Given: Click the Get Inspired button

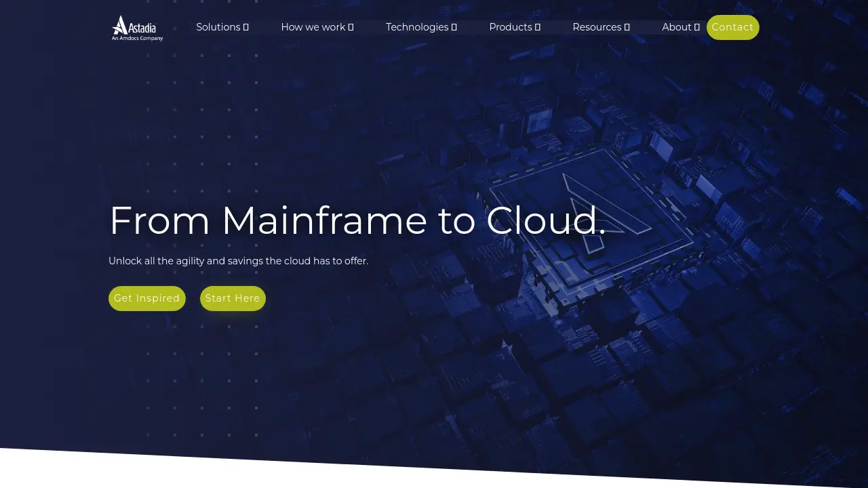Looking at the screenshot, I should click(x=146, y=298).
